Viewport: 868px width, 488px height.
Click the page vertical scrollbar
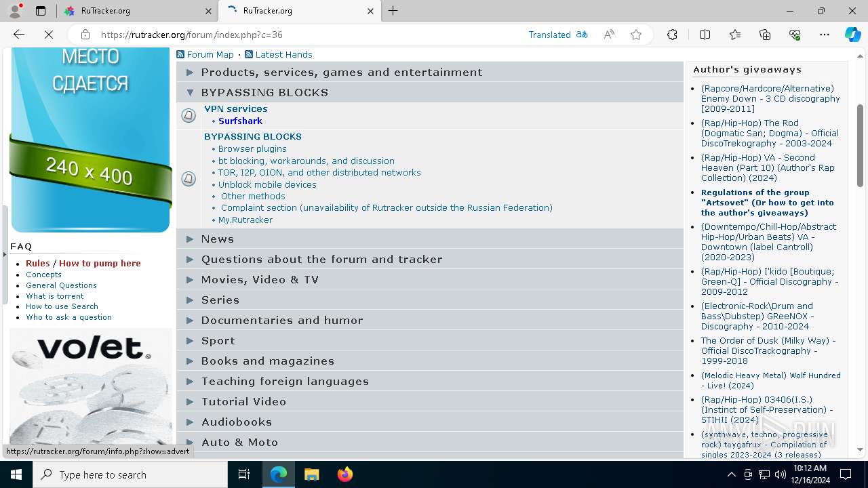click(861, 145)
